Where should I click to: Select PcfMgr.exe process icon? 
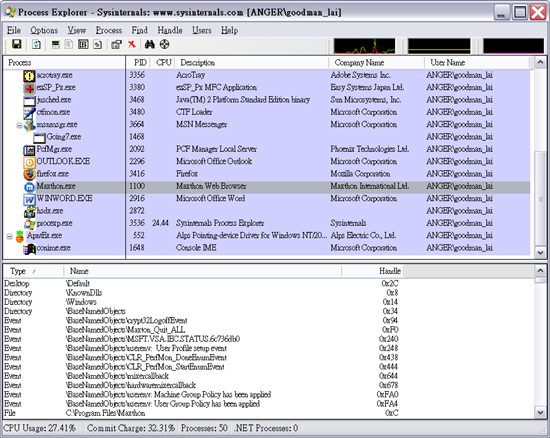(29, 150)
